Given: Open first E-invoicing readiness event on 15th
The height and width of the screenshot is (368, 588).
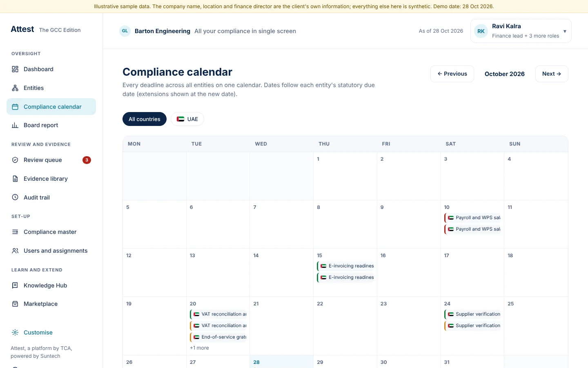Looking at the screenshot, I should [345, 266].
